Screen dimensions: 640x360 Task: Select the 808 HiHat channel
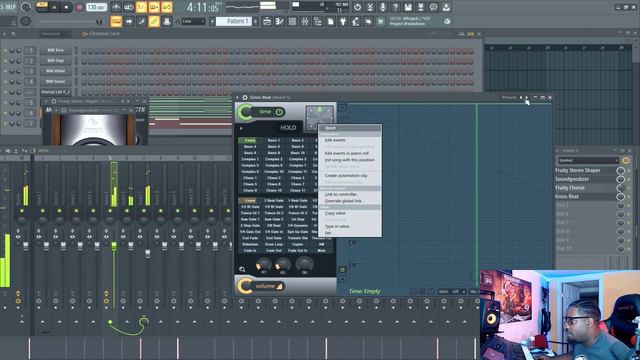56,71
